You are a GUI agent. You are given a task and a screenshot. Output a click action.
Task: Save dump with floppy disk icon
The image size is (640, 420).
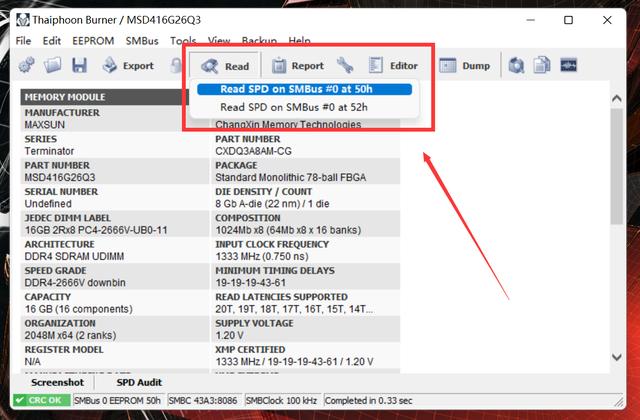tap(80, 65)
